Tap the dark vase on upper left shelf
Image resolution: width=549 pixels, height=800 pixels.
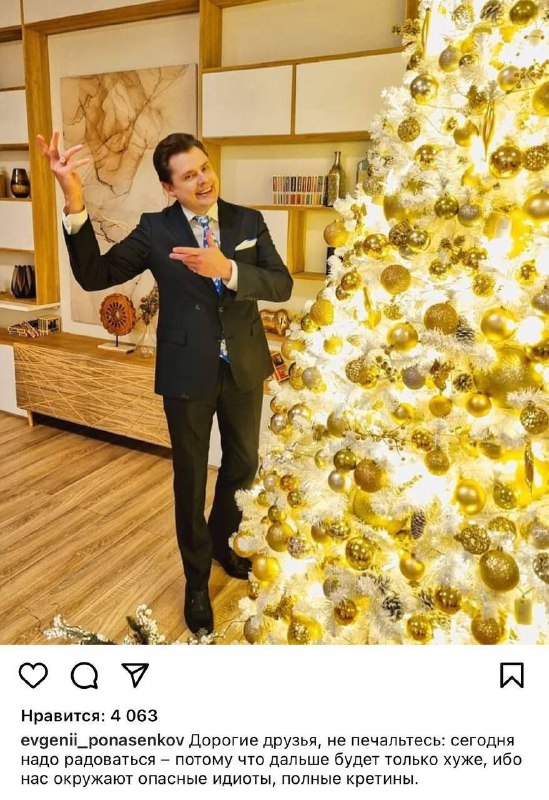pyautogui.click(x=20, y=183)
